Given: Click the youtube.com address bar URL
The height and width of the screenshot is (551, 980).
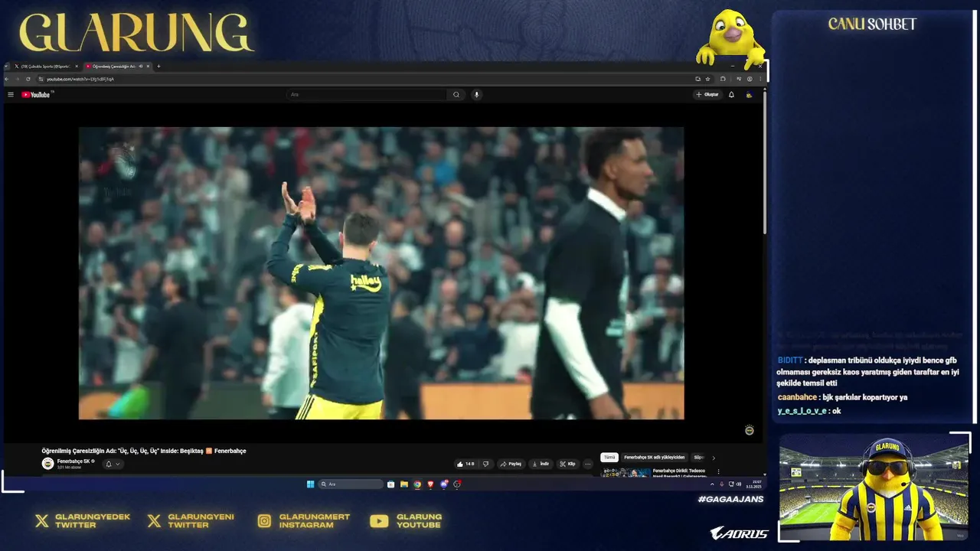Looking at the screenshot, I should [80, 79].
